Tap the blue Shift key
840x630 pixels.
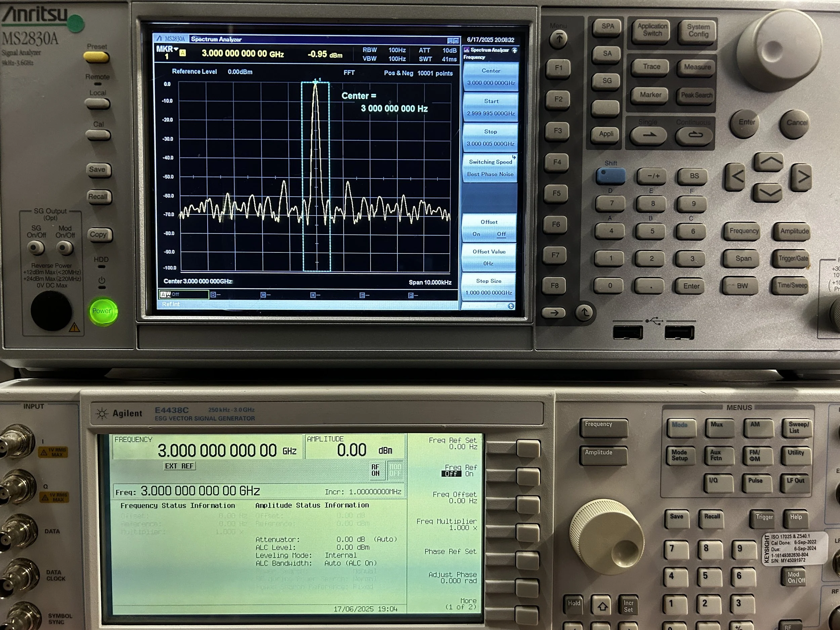[611, 175]
